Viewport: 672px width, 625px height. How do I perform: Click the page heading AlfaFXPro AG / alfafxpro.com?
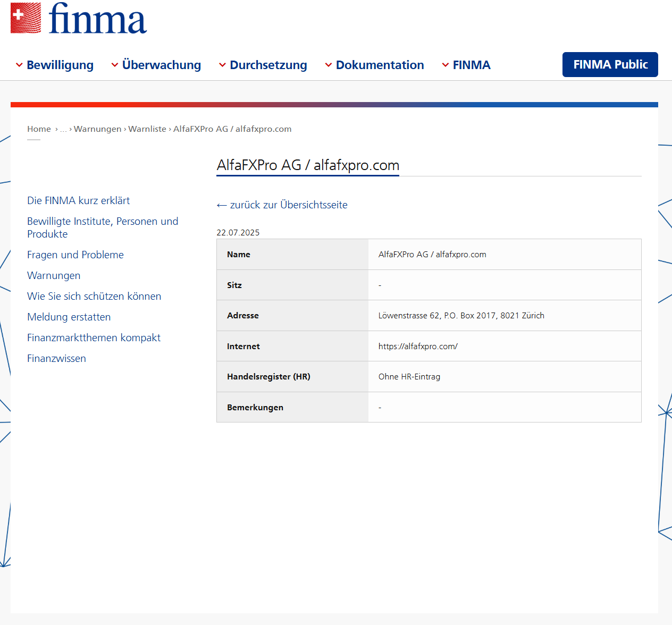[x=308, y=165]
